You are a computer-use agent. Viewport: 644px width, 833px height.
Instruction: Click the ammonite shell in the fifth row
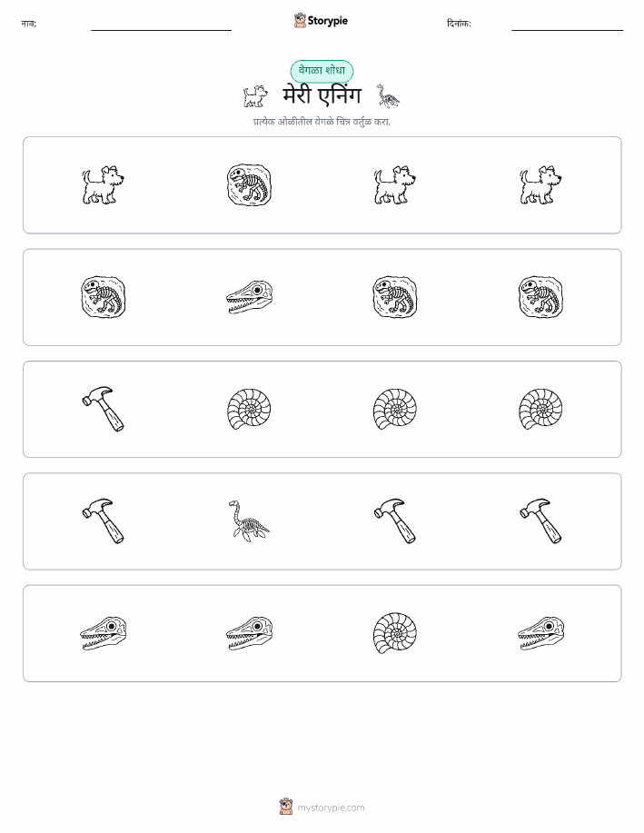(395, 633)
